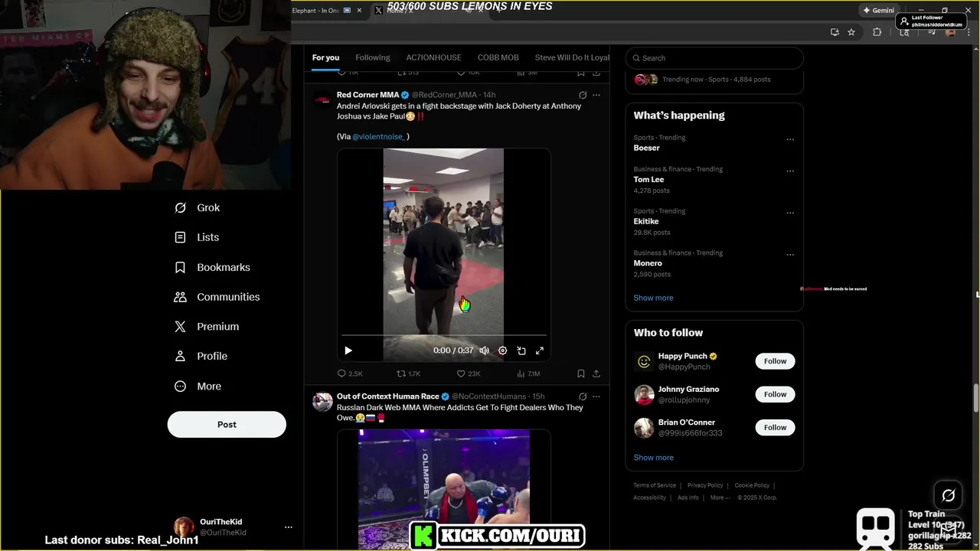Open Grok icon on Out of Context post
The image size is (980, 551).
point(583,396)
